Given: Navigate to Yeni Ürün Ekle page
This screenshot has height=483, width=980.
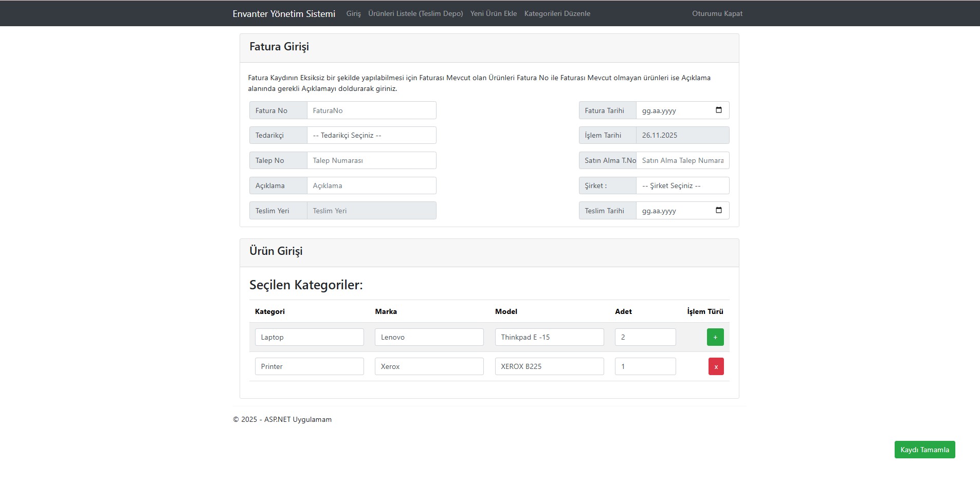Looking at the screenshot, I should (493, 13).
